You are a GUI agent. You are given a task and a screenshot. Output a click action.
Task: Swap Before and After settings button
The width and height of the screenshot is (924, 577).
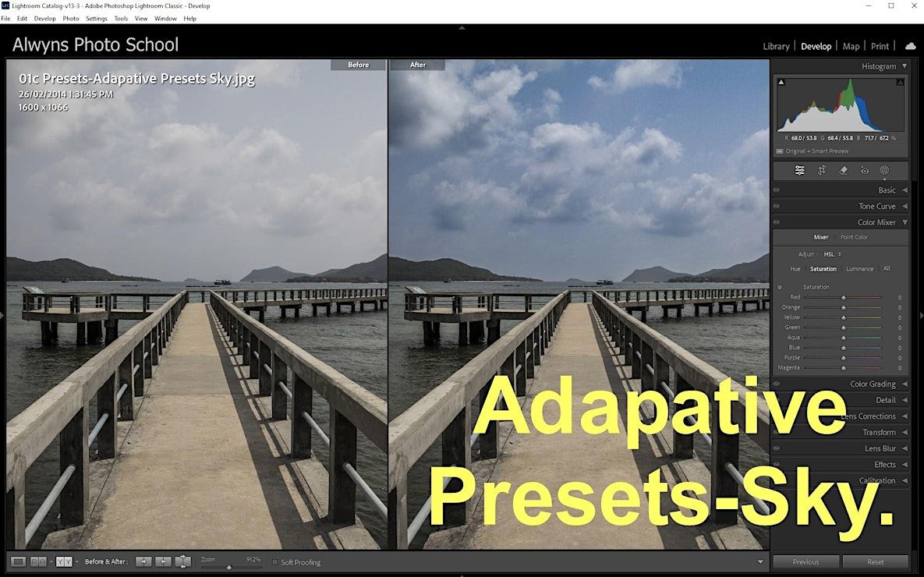(x=182, y=561)
